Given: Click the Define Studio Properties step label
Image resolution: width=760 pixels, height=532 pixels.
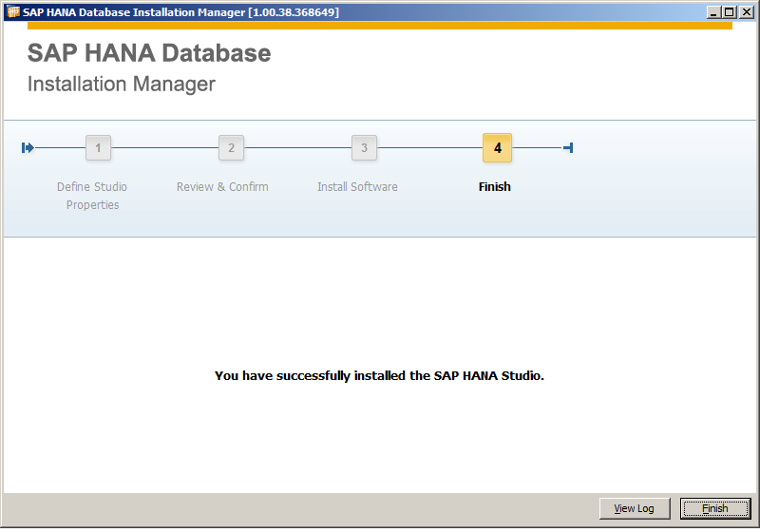Looking at the screenshot, I should [x=92, y=196].
